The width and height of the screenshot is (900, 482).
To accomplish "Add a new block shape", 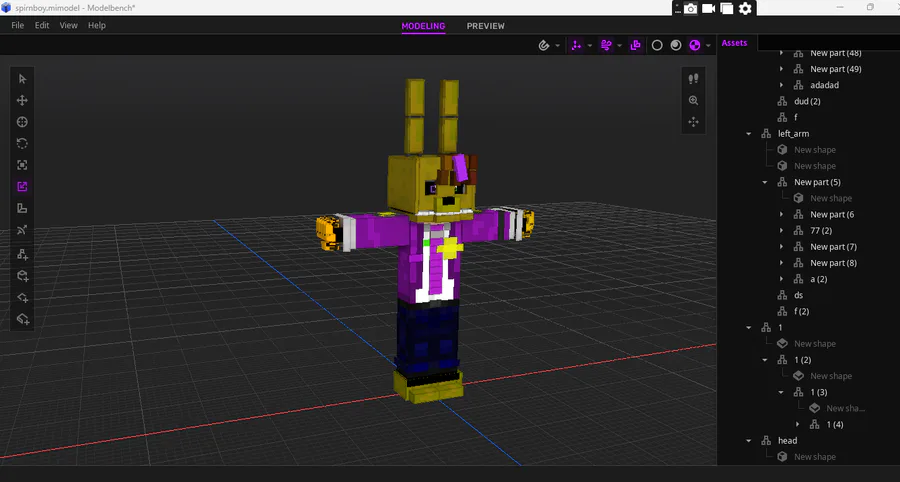I will [22, 276].
